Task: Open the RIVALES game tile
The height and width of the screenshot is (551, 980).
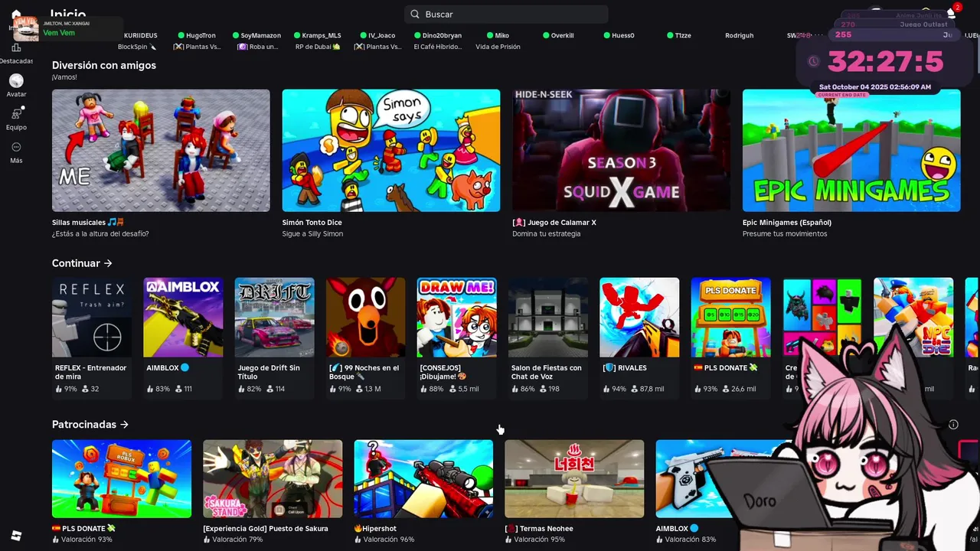Action: pyautogui.click(x=639, y=337)
